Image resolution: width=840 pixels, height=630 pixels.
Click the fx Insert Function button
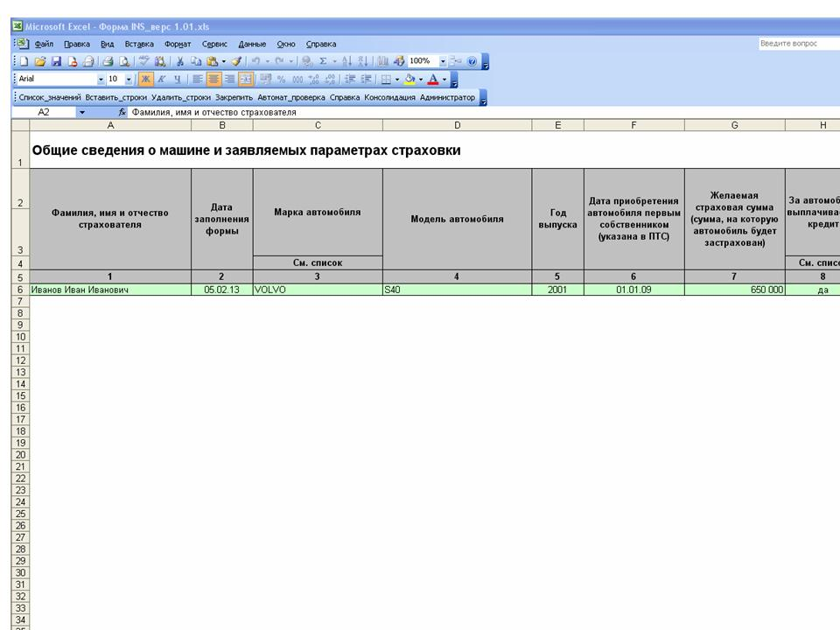pyautogui.click(x=122, y=112)
